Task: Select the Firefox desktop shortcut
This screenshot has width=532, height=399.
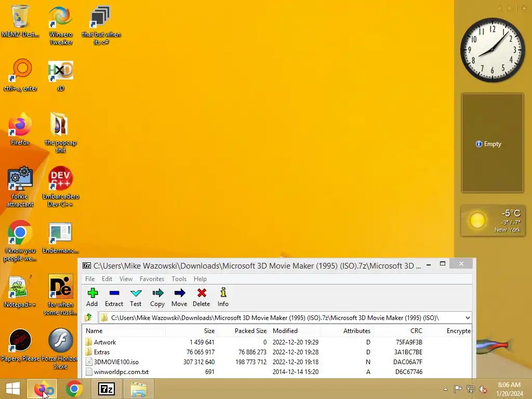Action: [20, 129]
